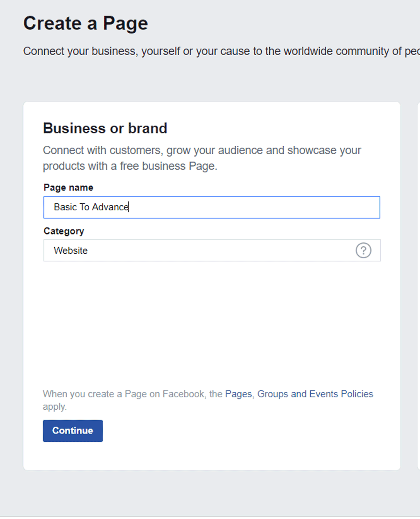This screenshot has width=420, height=519.
Task: Click the 'Connect your business, yourself' subtitle
Action: [221, 51]
